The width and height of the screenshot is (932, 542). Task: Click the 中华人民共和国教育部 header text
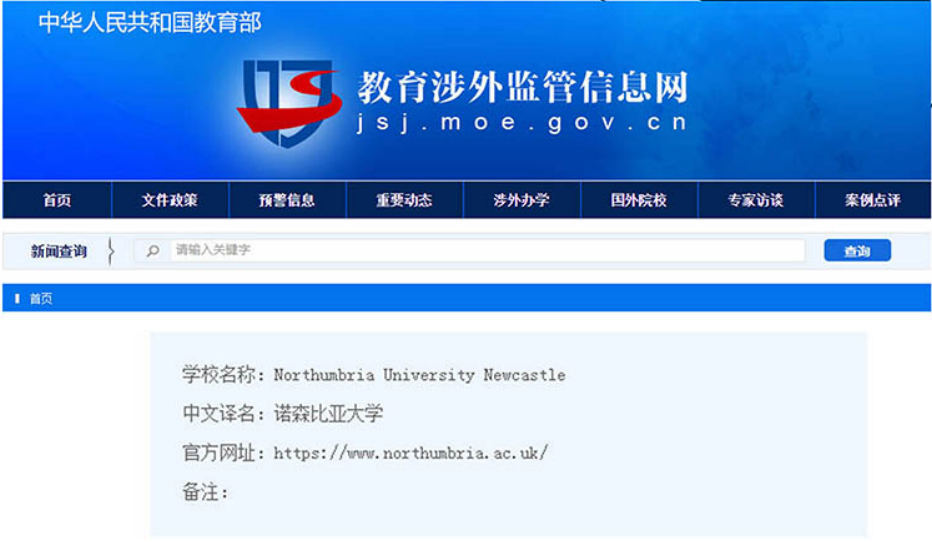pos(150,22)
